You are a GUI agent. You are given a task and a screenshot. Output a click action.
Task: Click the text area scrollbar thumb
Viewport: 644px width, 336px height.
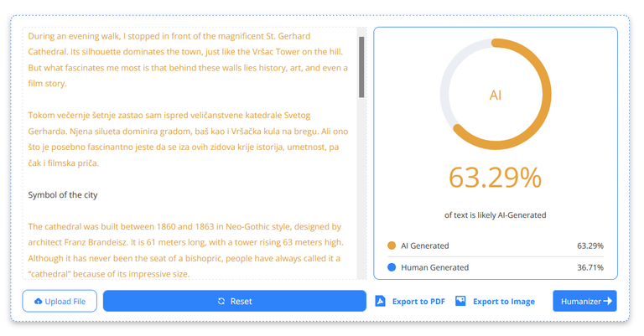coord(361,67)
